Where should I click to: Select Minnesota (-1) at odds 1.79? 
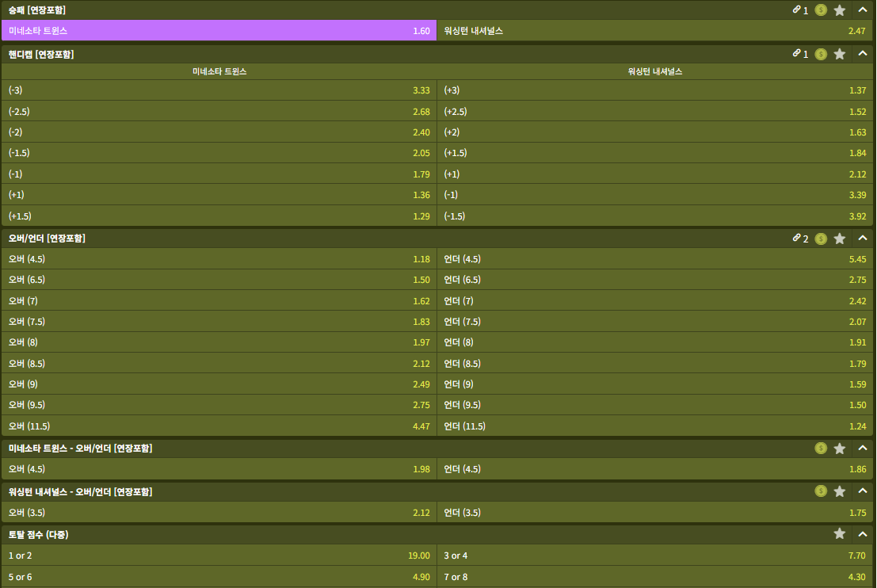(x=219, y=174)
